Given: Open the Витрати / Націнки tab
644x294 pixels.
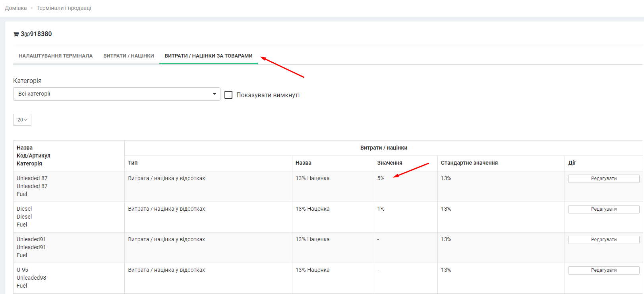Looking at the screenshot, I should pyautogui.click(x=129, y=56).
